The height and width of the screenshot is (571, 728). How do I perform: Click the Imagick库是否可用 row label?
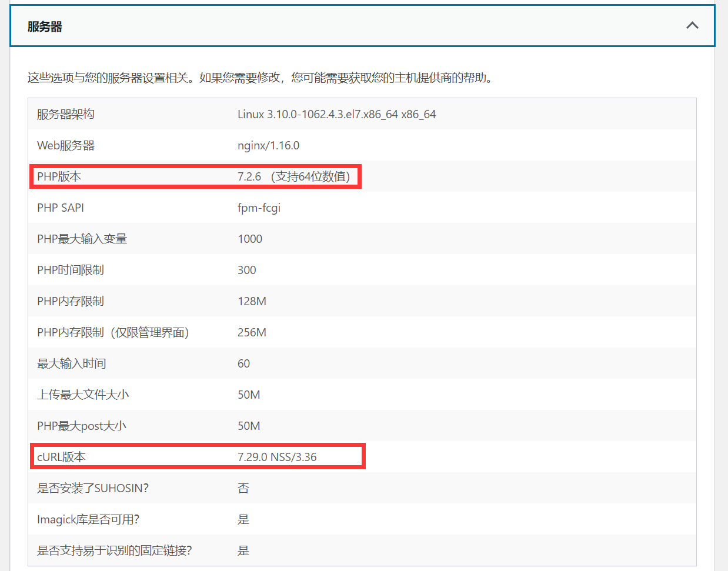click(88, 519)
